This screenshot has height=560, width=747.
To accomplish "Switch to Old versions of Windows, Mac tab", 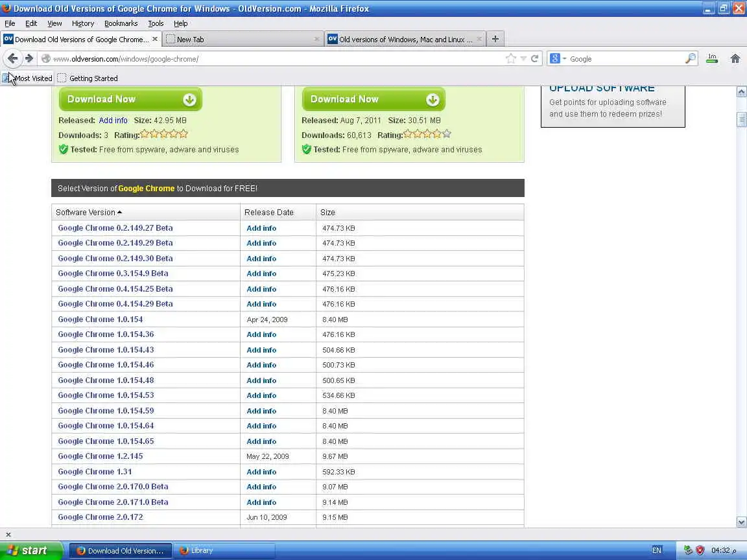I will [405, 40].
